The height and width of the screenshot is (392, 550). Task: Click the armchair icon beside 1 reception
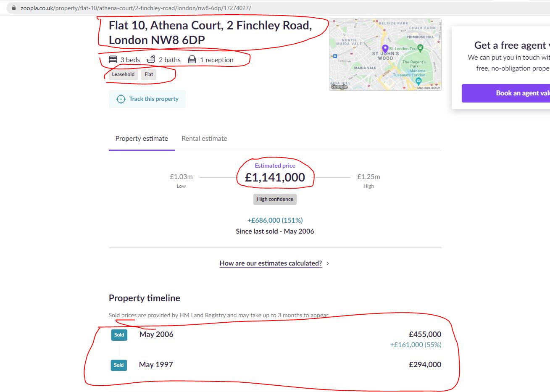tap(192, 59)
